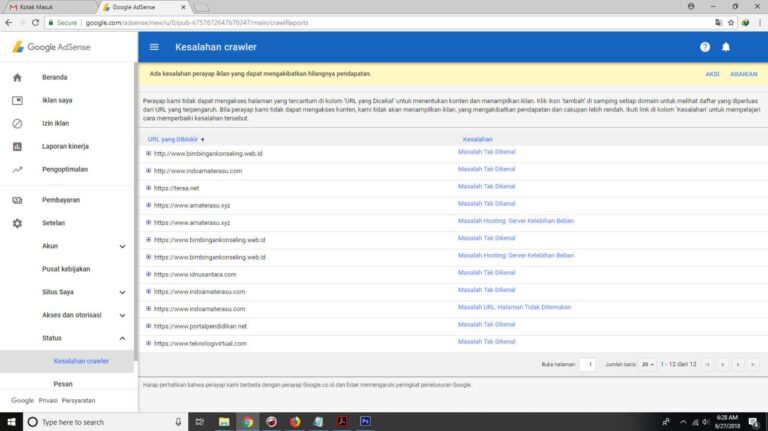Expand the https://www.idnusantara.com row
This screenshot has height=431, width=768.
148,274
